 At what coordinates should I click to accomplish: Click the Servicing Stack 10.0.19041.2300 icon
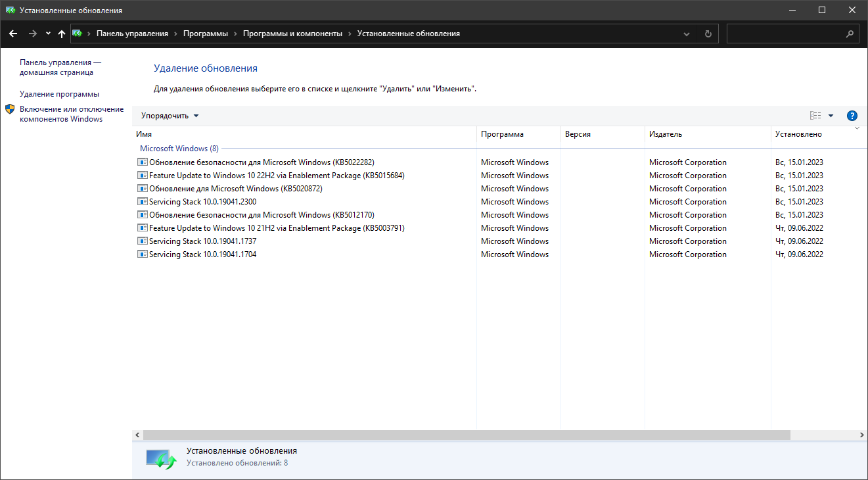click(x=143, y=202)
